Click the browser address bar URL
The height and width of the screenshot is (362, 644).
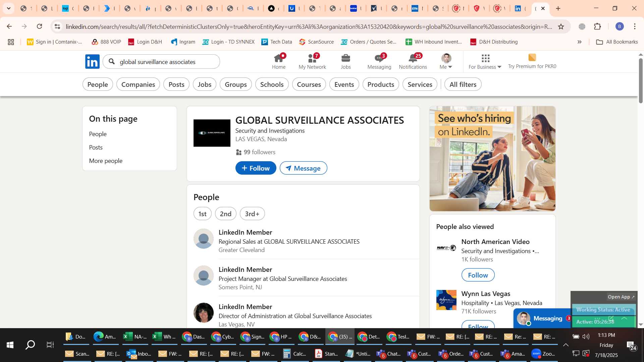pyautogui.click(x=309, y=26)
